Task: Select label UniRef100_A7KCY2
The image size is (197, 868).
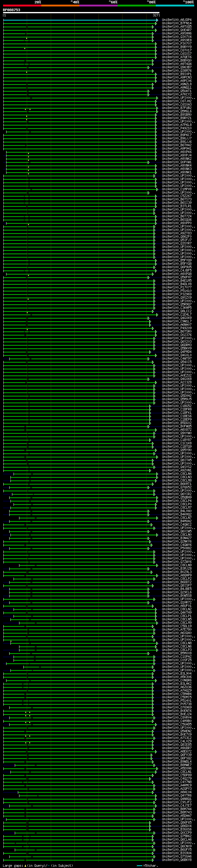Action: pyautogui.click(x=177, y=94)
